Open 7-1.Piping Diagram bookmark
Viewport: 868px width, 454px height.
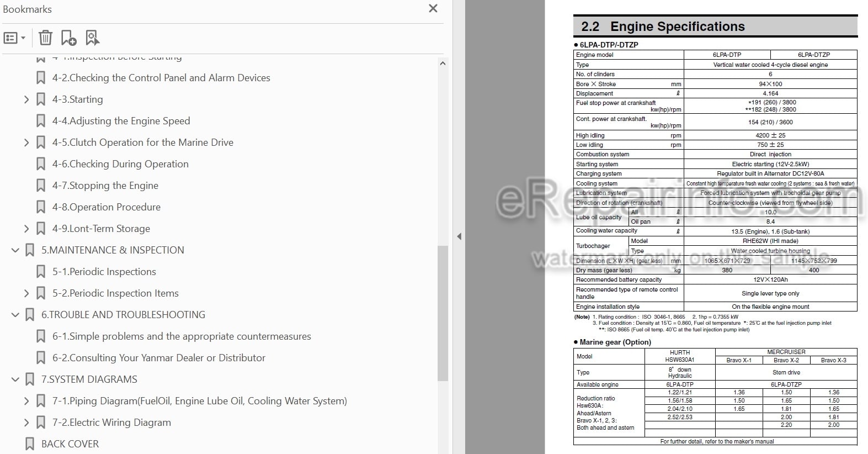pyautogui.click(x=200, y=401)
